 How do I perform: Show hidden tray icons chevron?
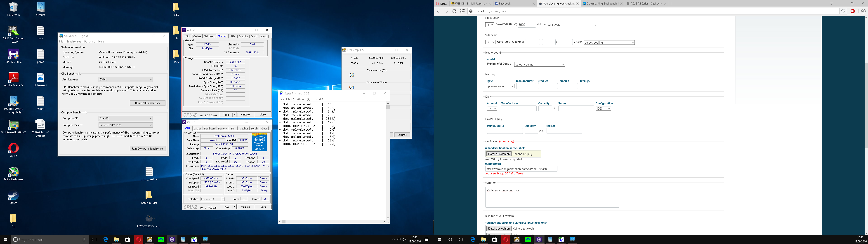click(x=393, y=239)
